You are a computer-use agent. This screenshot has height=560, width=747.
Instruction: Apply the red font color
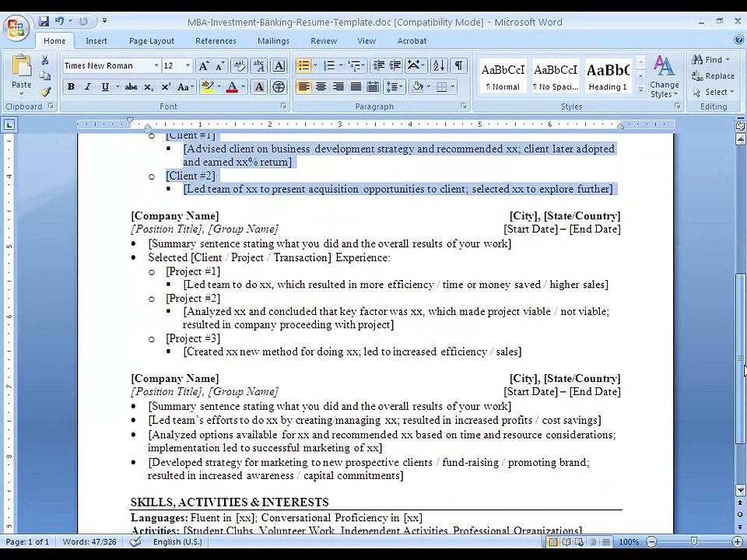232,86
